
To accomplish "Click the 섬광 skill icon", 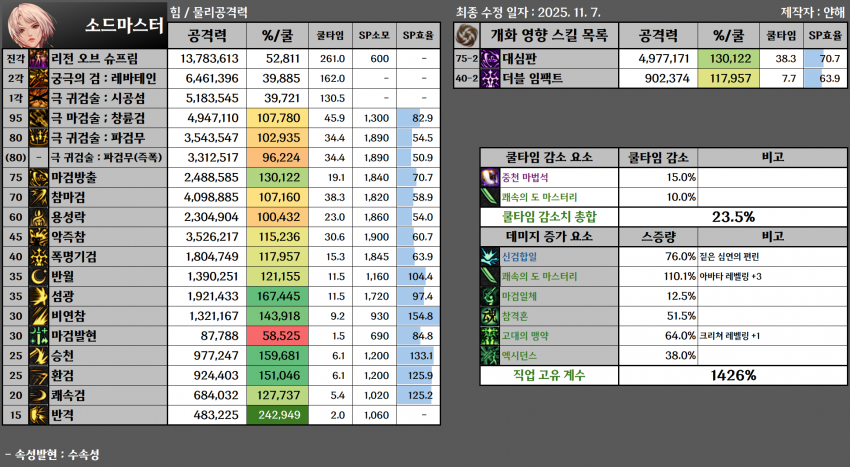I will tap(39, 295).
